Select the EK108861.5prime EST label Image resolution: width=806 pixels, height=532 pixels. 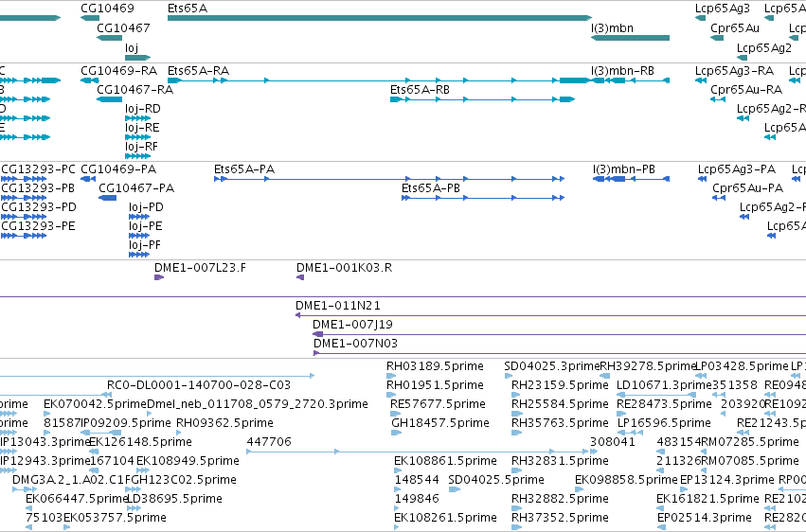pos(445,461)
